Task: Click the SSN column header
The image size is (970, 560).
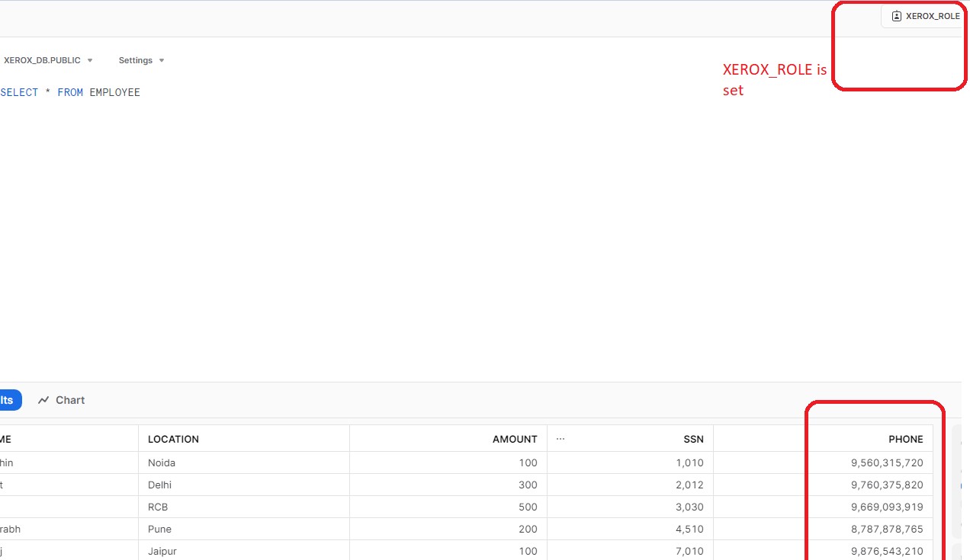Action: [x=693, y=439]
